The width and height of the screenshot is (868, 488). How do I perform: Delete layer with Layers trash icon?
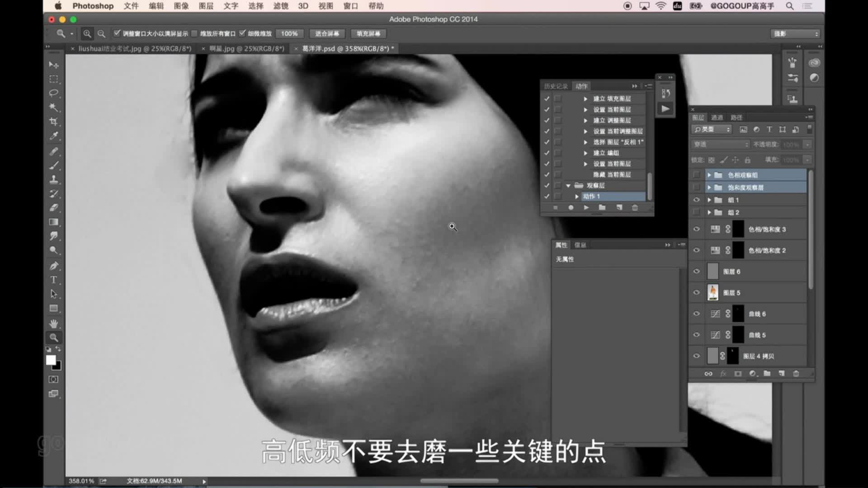click(x=796, y=374)
